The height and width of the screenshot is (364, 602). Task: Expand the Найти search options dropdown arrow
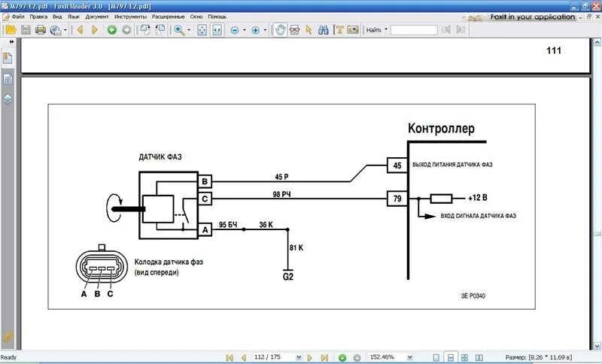[386, 30]
